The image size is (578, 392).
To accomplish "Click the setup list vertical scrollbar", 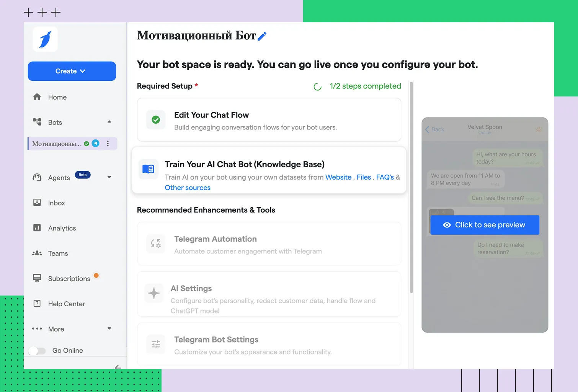I will coord(411,188).
